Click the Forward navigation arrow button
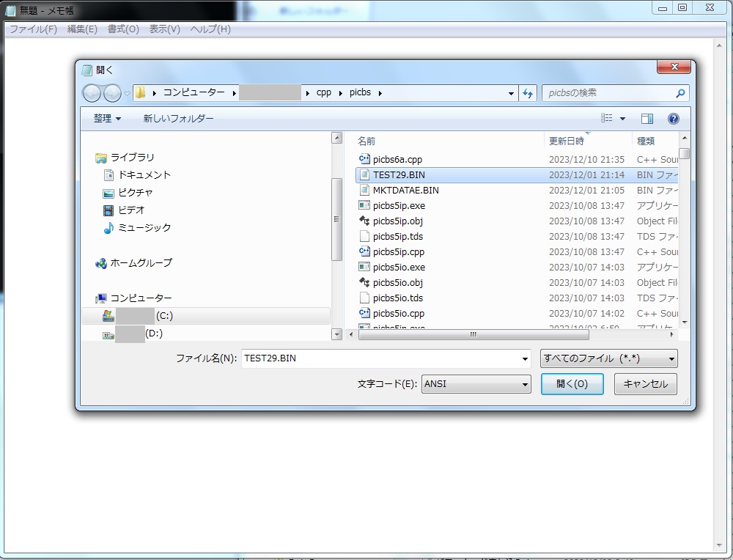This screenshot has width=733, height=560. pos(112,94)
